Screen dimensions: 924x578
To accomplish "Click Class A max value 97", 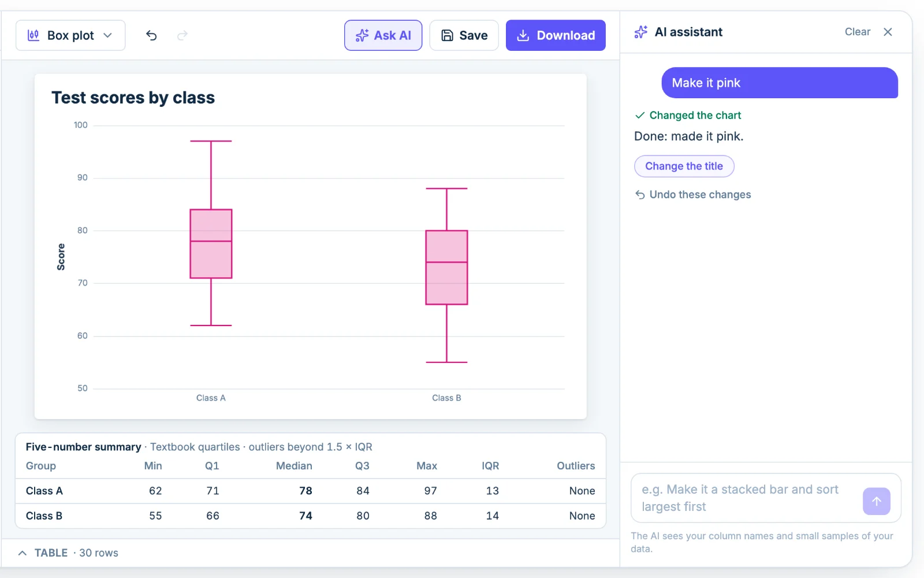I will tap(430, 491).
